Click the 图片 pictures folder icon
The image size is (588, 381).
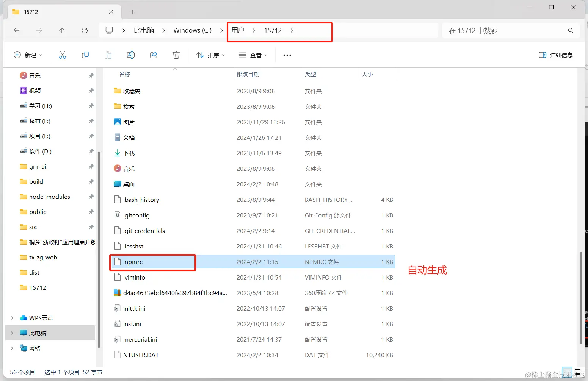coord(118,122)
